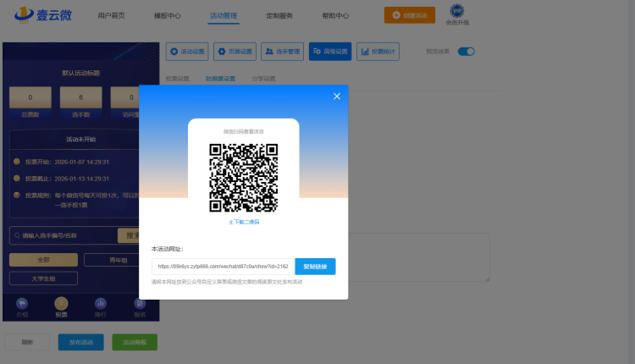Open 页面设置 page settings
635x364 pixels.
point(235,52)
